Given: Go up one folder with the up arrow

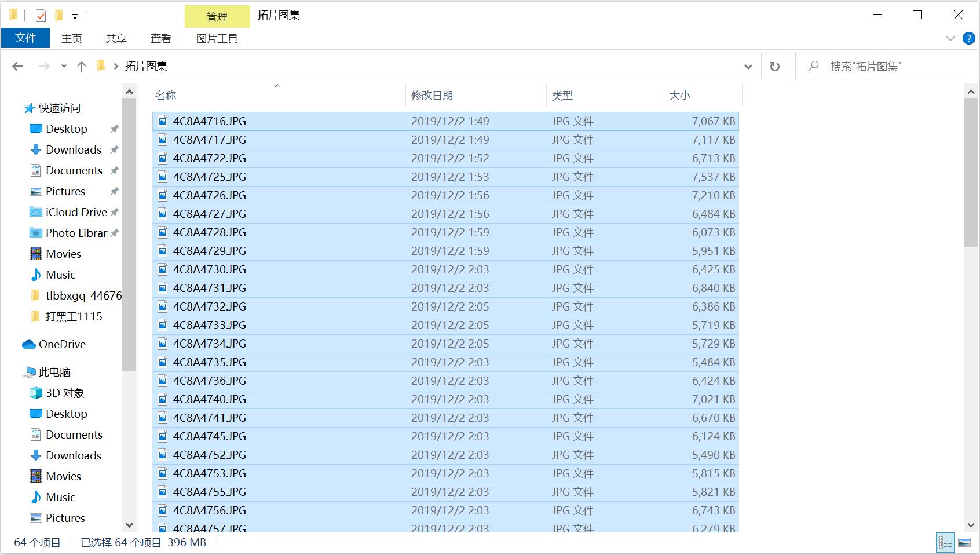Looking at the screenshot, I should 82,67.
